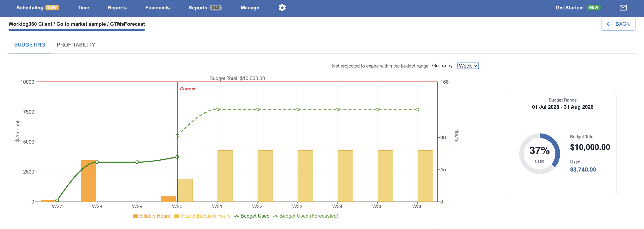Viewport: 644px width, 229px height.
Task: Open the Manage menu
Action: [x=250, y=8]
